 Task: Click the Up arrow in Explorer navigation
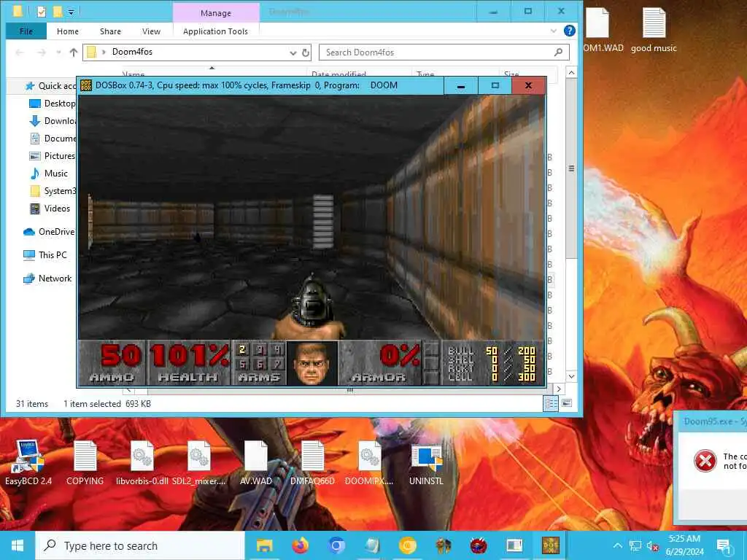74,52
